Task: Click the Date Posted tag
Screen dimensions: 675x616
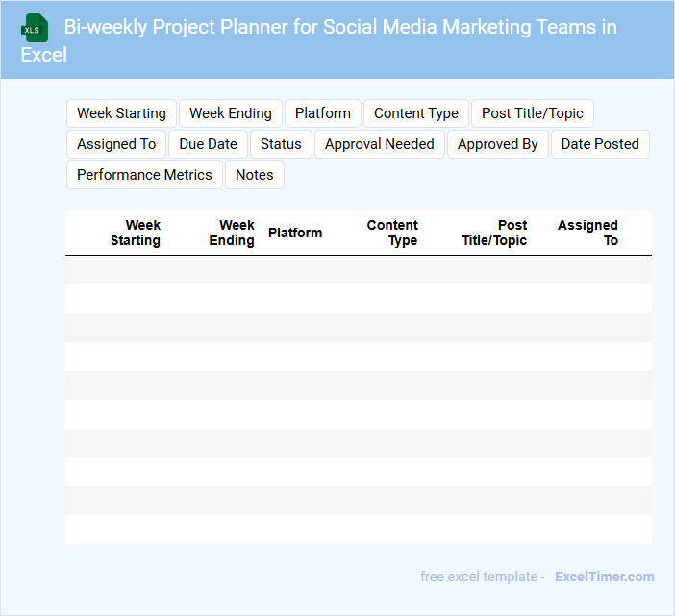Action: pos(600,144)
